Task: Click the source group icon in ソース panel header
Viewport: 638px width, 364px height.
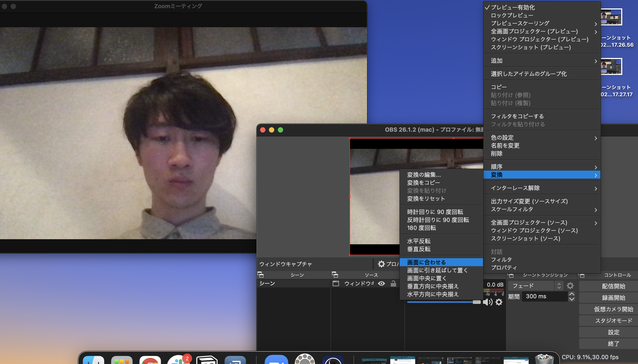Action: (x=335, y=275)
